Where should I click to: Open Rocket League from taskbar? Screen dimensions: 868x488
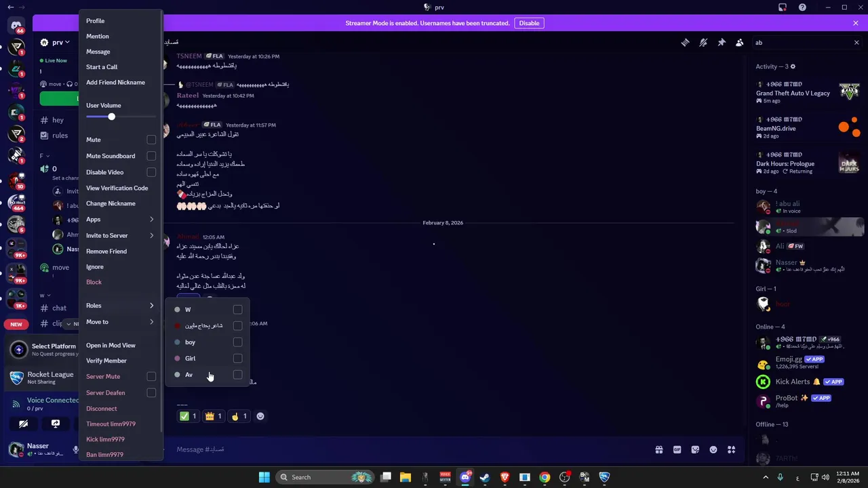click(x=604, y=477)
